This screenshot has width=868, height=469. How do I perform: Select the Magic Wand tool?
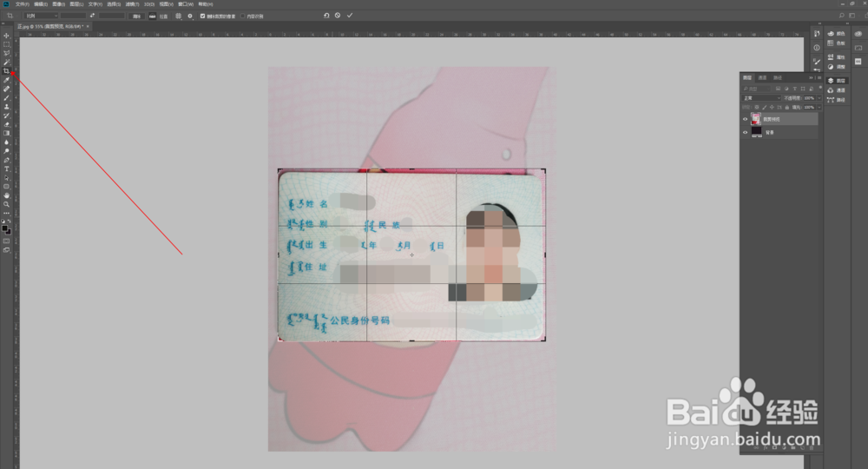[7, 62]
